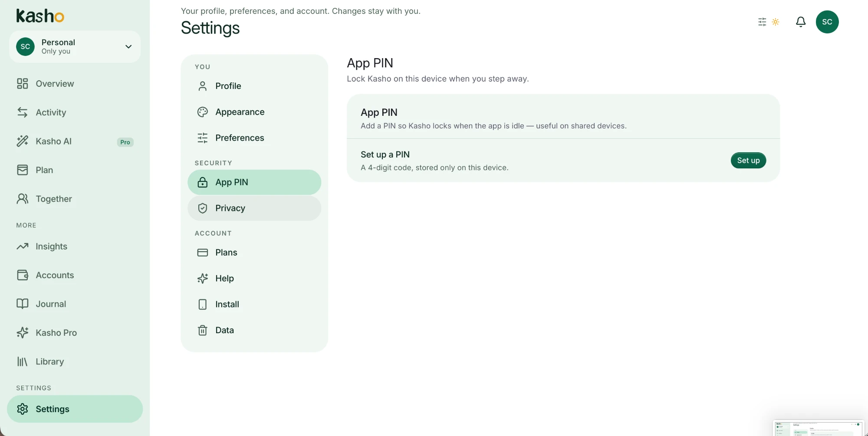This screenshot has height=436, width=868.
Task: Click the SC avatar in workspace switcher
Action: coord(25,46)
